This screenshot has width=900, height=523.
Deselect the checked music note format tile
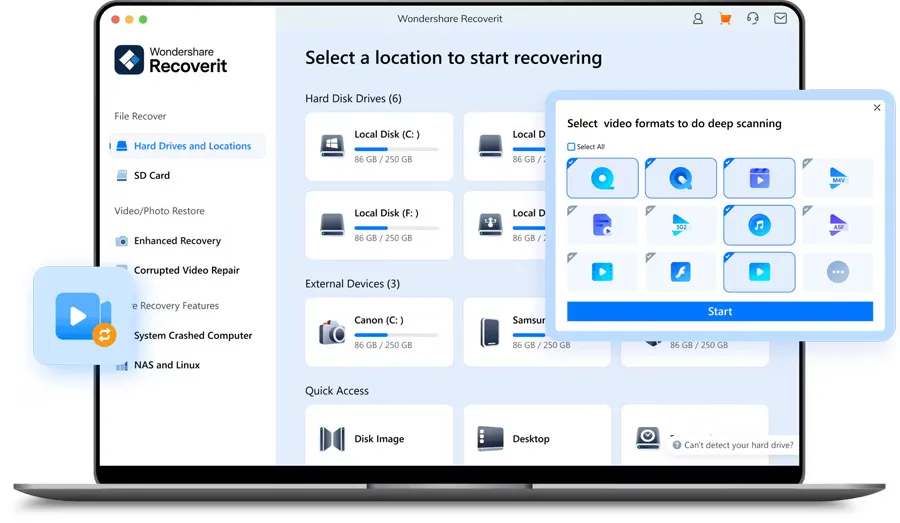point(759,225)
